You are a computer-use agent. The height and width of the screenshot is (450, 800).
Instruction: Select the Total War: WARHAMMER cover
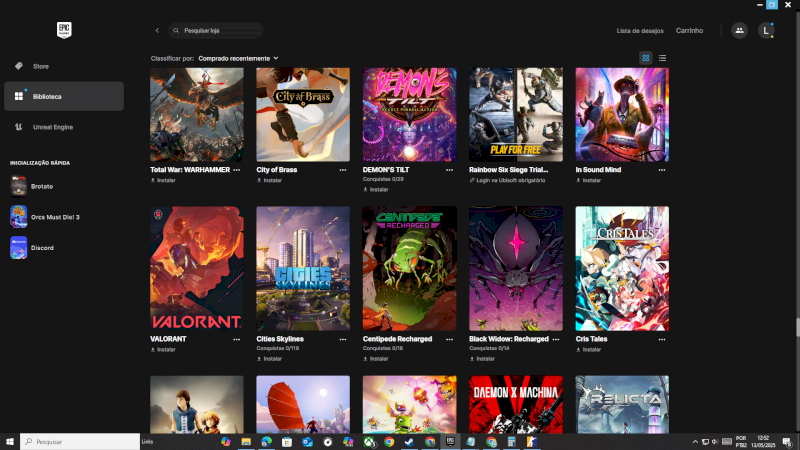click(x=197, y=115)
